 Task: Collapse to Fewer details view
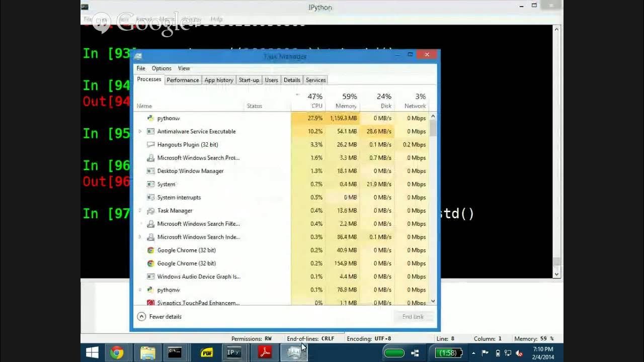coord(159,317)
